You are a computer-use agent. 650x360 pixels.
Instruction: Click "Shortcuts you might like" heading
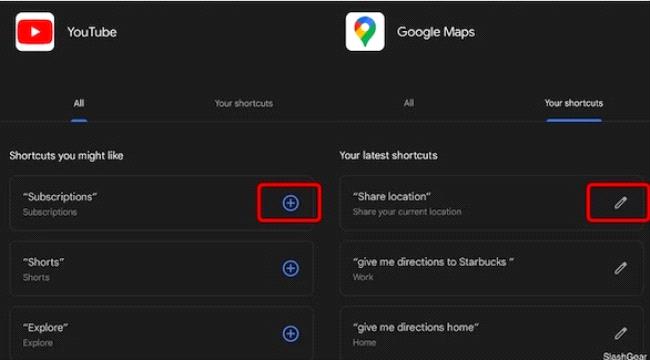point(66,156)
